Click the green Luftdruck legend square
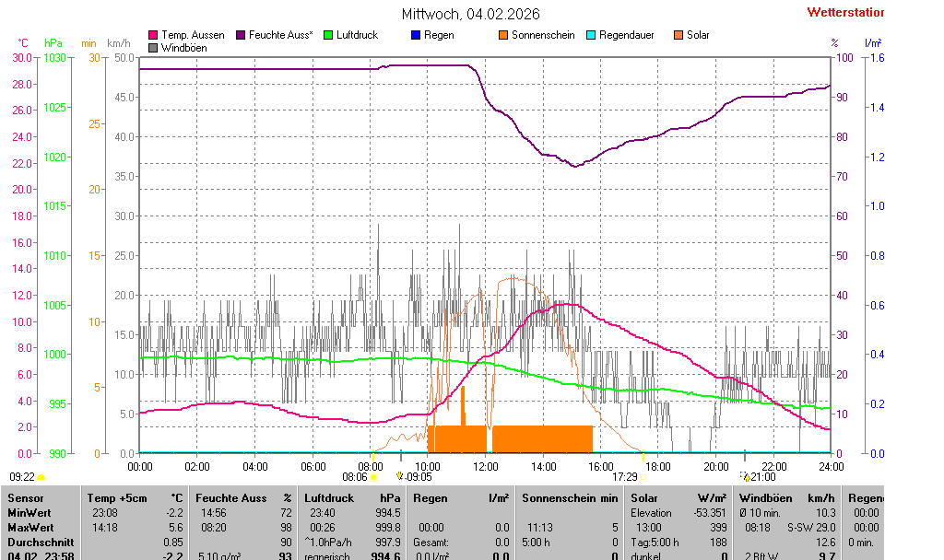 click(x=328, y=35)
